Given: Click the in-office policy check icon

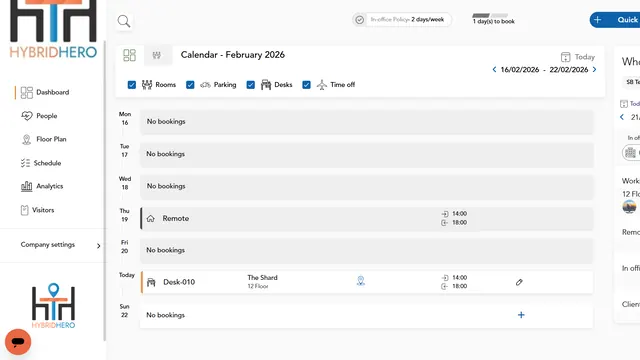Looking at the screenshot, I should pos(359,20).
